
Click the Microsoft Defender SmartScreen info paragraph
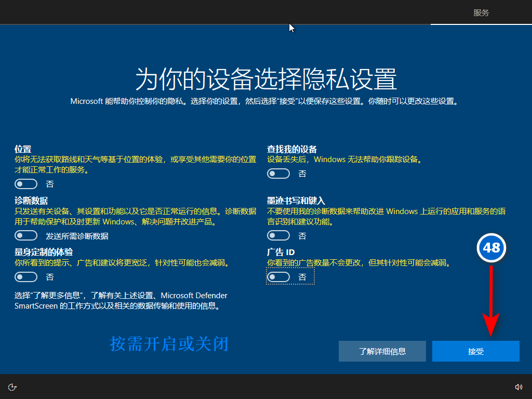coord(121,301)
